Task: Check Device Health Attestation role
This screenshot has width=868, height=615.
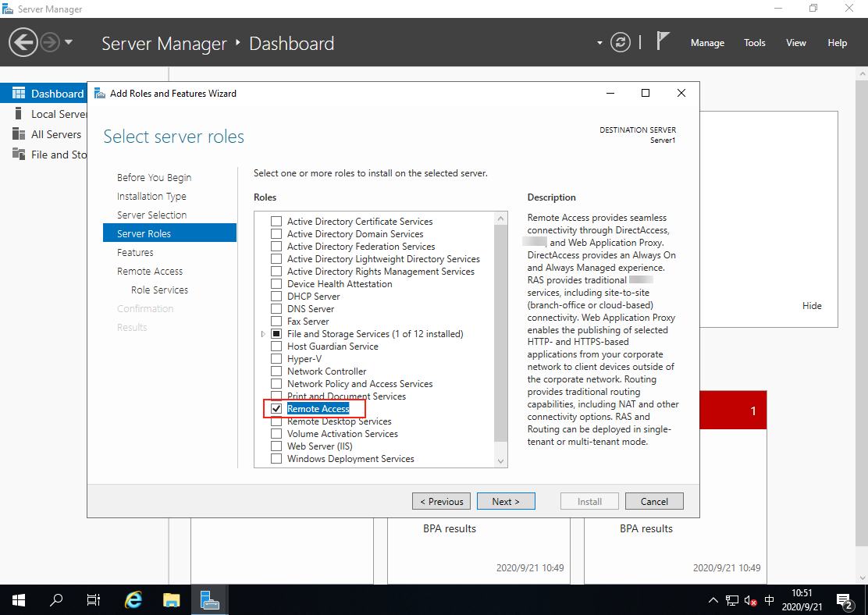Action: [276, 284]
